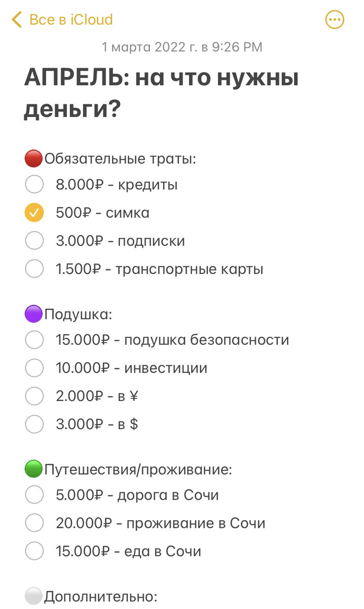Image resolution: width=364 pixels, height=609 pixels.
Task: Mark "3.000₽ - подписки" as done
Action: [x=34, y=241]
